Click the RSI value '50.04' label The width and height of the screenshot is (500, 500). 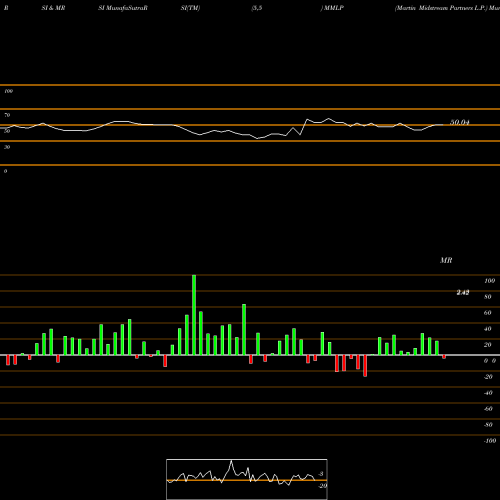point(460,122)
